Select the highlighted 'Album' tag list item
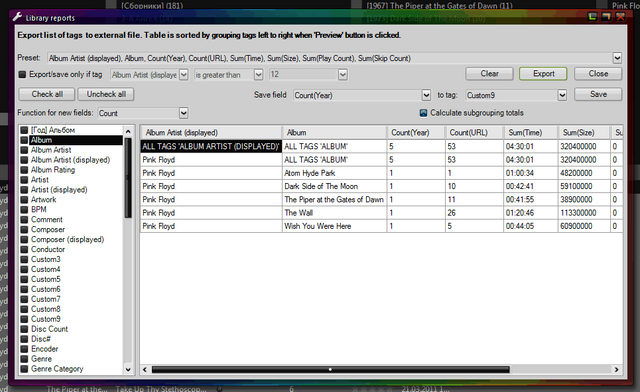640x392 pixels. pos(76,140)
